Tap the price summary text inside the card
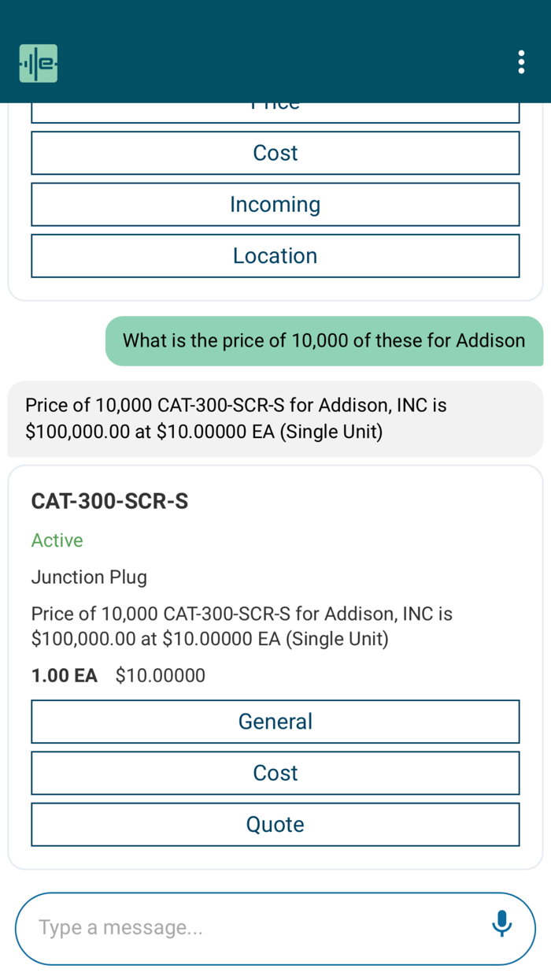 click(x=242, y=626)
